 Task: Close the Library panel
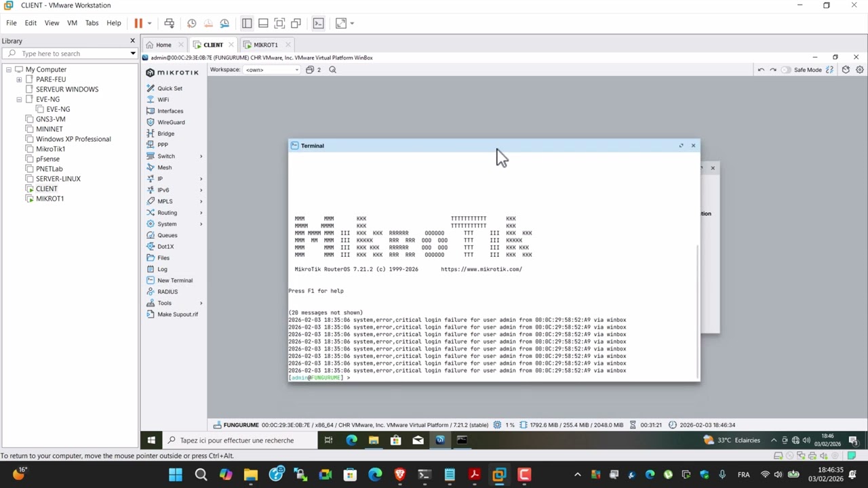(132, 41)
